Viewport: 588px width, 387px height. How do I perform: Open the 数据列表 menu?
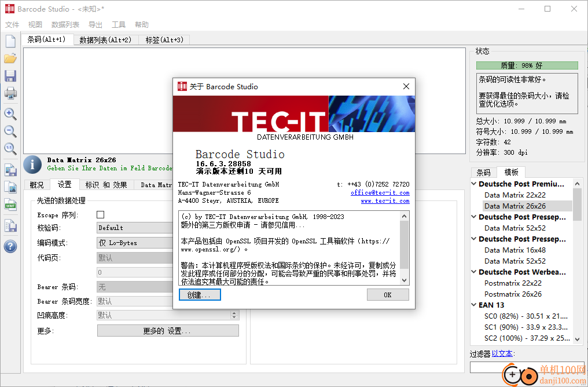(65, 25)
